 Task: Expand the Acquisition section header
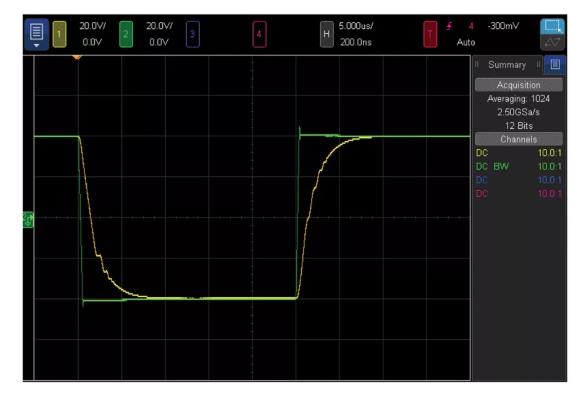point(519,85)
